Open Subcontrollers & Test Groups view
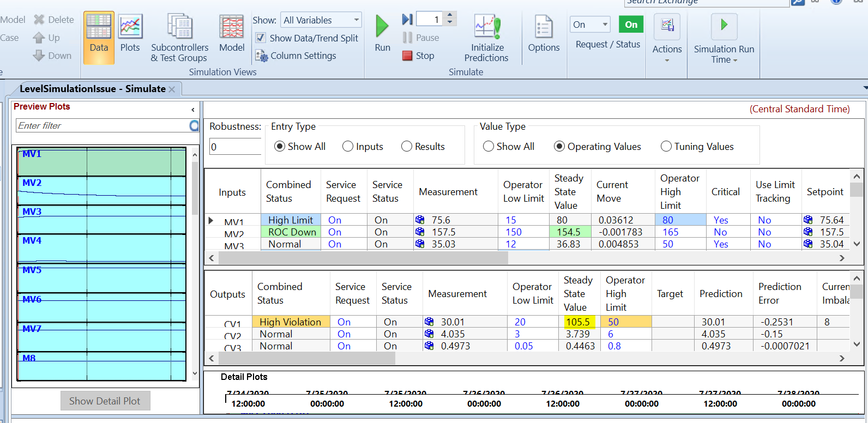The width and height of the screenshot is (868, 423). pos(180,37)
